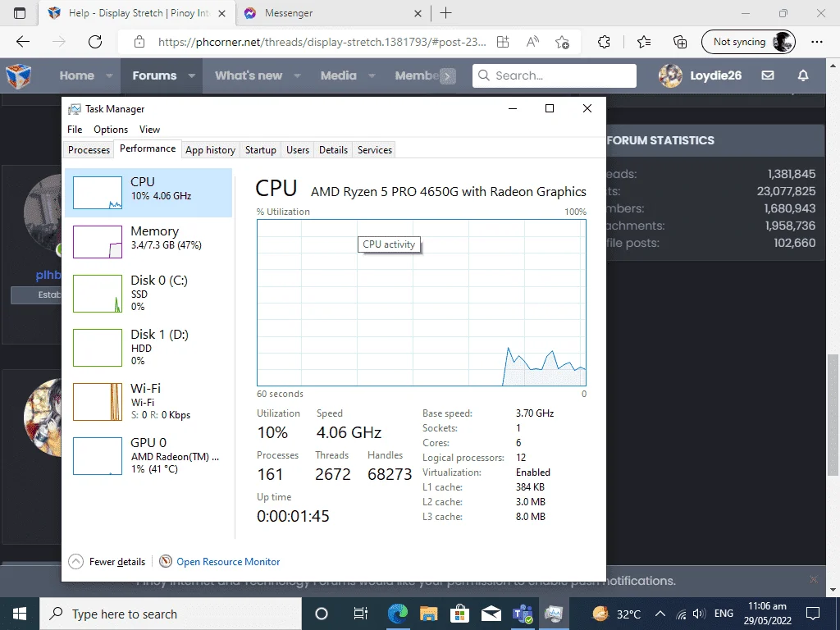Close the Help - Display Stretch tab
The height and width of the screenshot is (630, 840).
[x=221, y=13]
